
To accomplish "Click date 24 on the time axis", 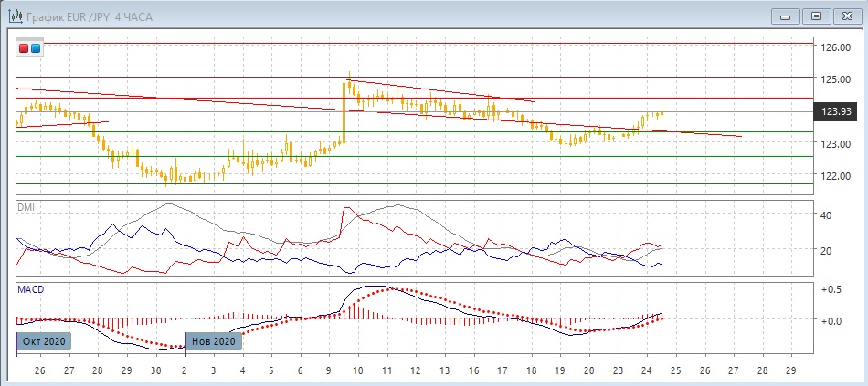I will [646, 371].
